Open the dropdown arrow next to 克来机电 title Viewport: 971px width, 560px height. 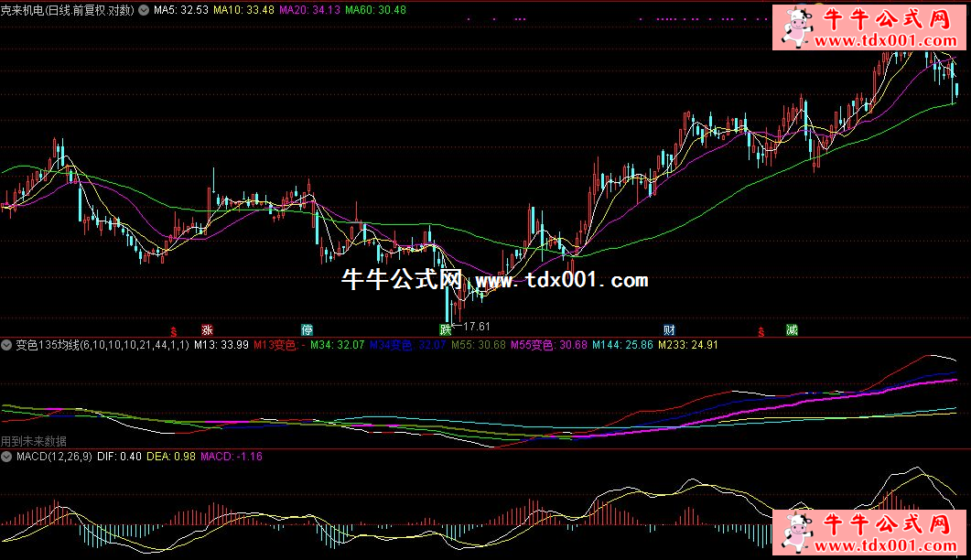tap(144, 9)
